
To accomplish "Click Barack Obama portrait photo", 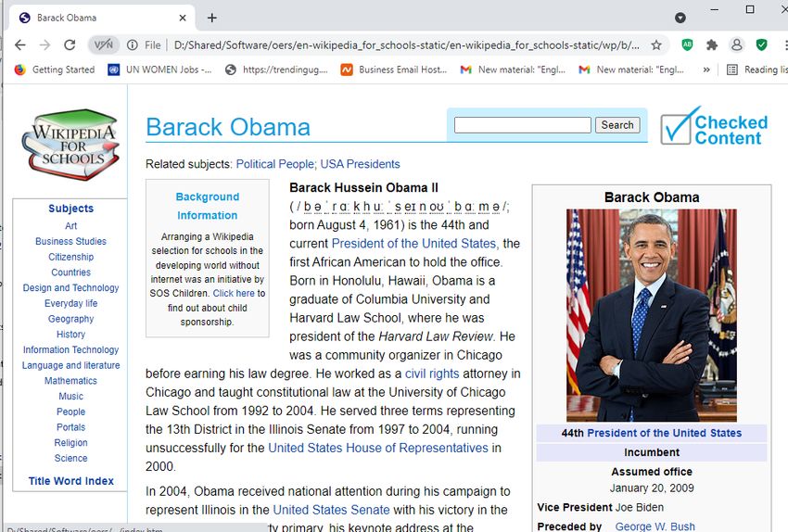I will point(652,315).
